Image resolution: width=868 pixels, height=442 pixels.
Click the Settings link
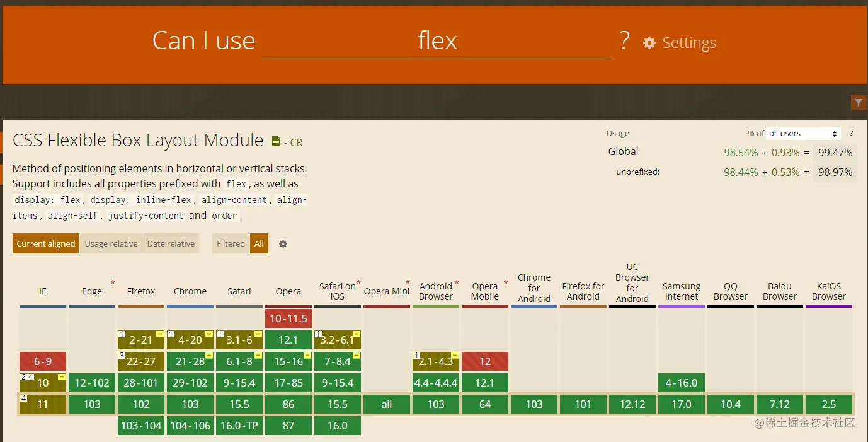coord(689,43)
